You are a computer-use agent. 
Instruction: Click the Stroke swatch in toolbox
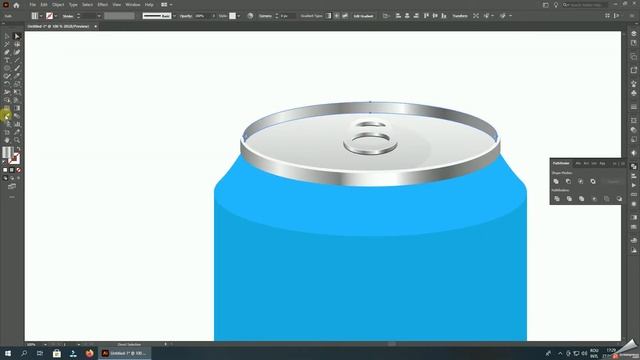click(14, 158)
